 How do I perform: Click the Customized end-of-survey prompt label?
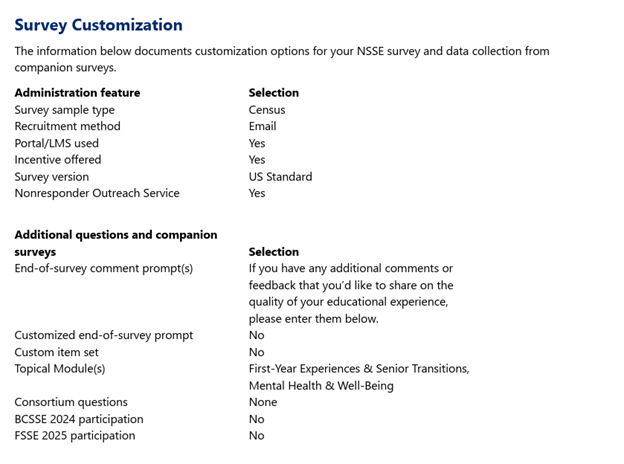(104, 335)
